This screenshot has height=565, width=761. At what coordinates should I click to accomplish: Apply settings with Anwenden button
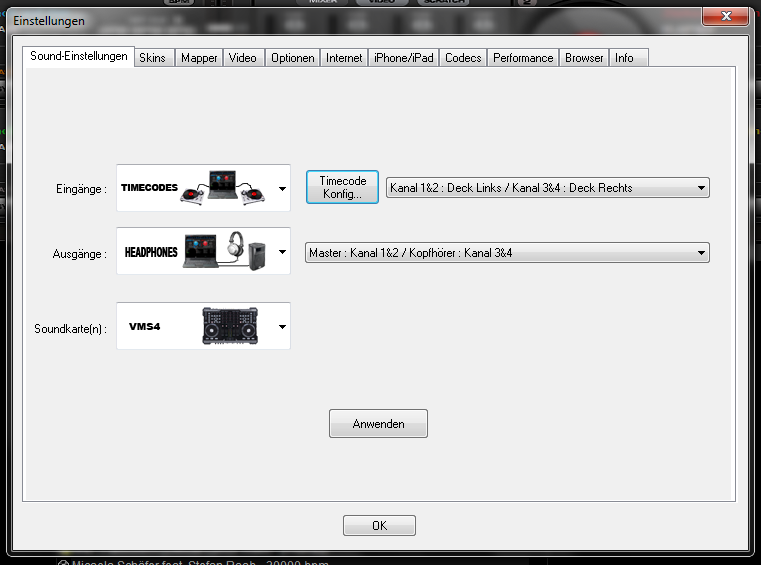pos(378,424)
